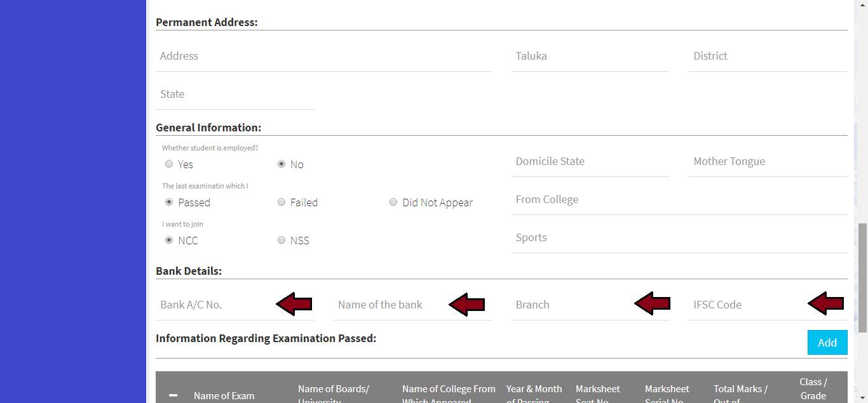Click the From College field
The width and height of the screenshot is (868, 403).
679,200
